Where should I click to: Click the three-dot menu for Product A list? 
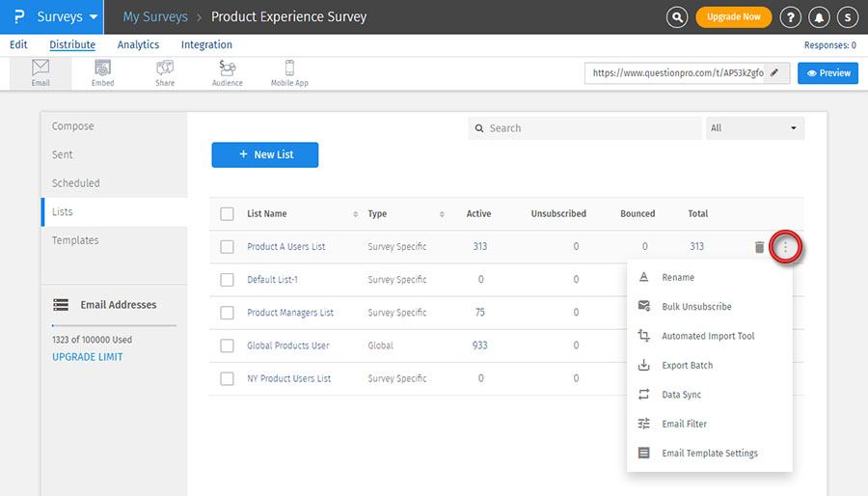click(785, 247)
